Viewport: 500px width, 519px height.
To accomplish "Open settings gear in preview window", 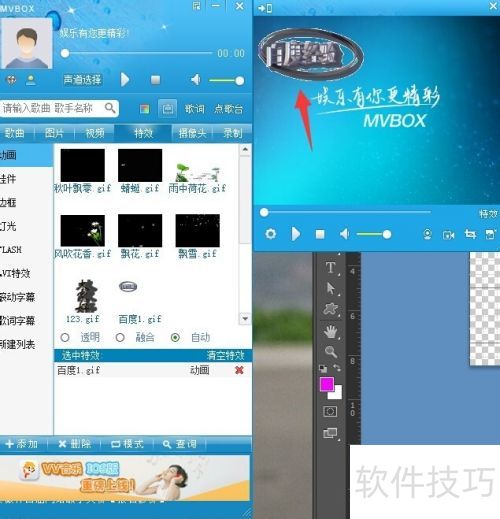I will point(270,234).
